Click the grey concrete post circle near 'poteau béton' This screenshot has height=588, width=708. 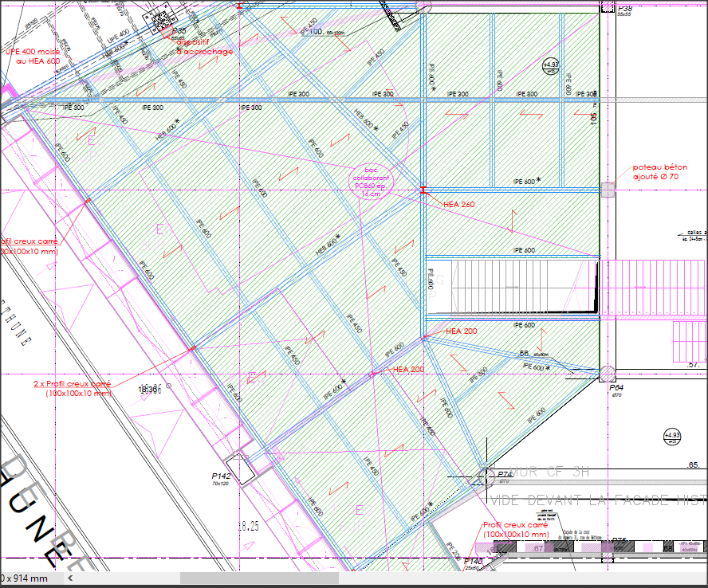(x=608, y=189)
